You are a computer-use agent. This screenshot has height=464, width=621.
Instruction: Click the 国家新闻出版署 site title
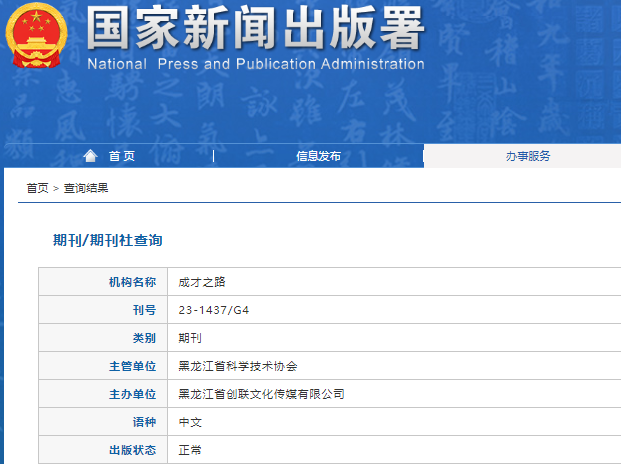[255, 28]
